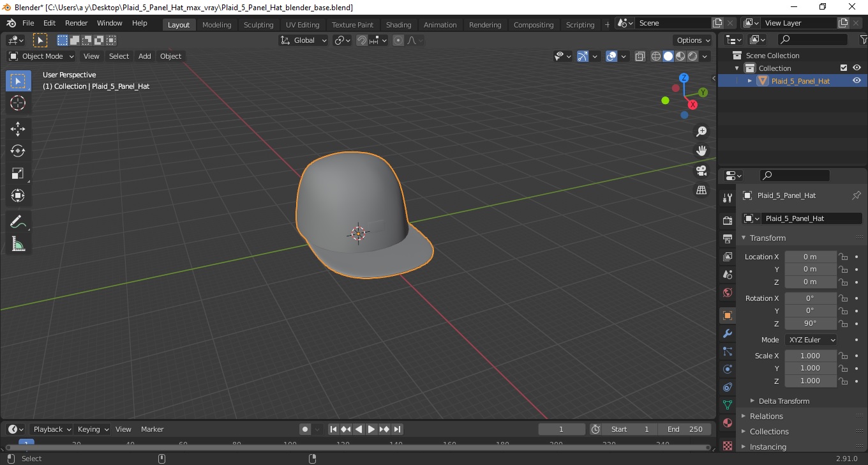Open the Physics properties tab

(727, 369)
